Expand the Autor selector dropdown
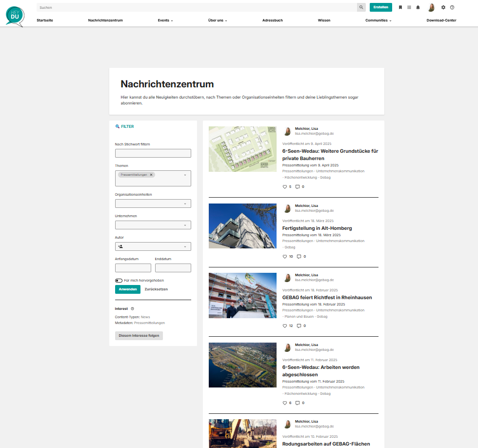 153,246
